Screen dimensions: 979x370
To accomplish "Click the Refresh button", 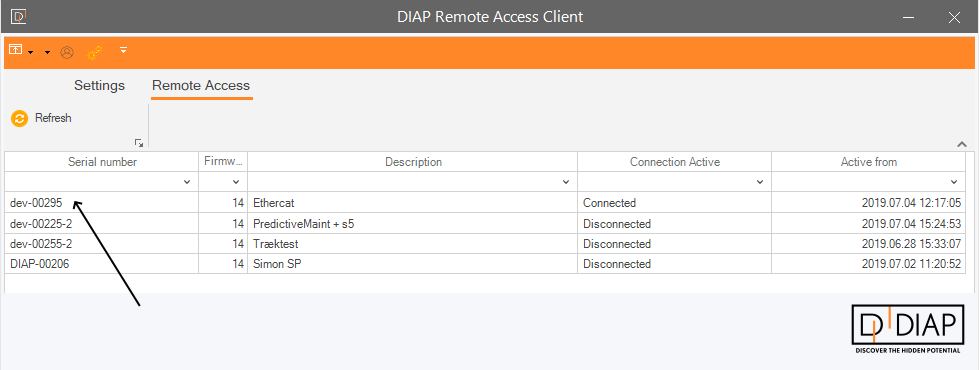I will point(42,118).
